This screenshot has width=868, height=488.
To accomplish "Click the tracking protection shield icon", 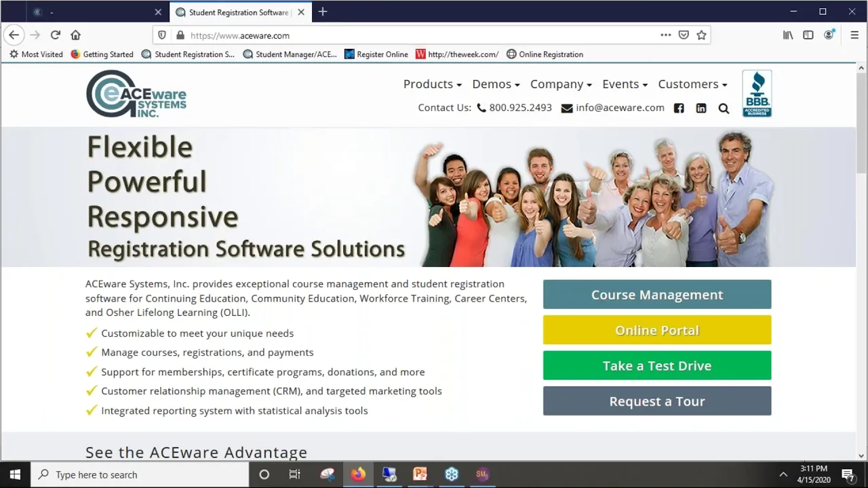I will click(162, 35).
